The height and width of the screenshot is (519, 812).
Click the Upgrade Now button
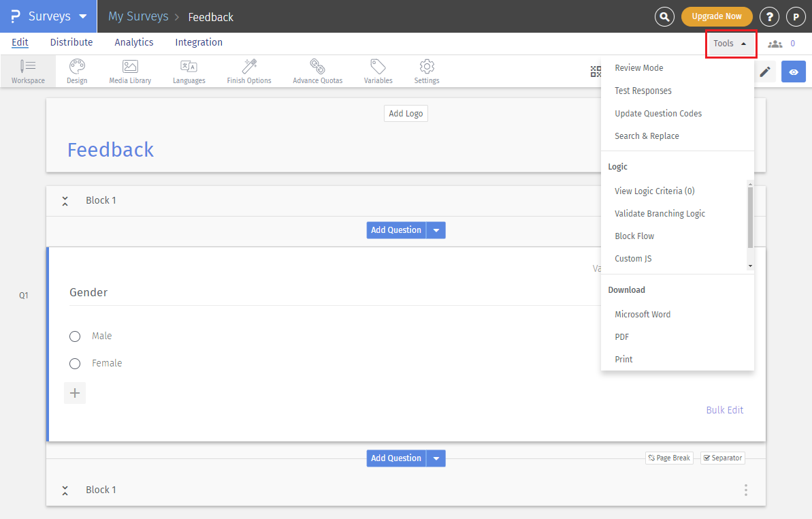pyautogui.click(x=716, y=16)
